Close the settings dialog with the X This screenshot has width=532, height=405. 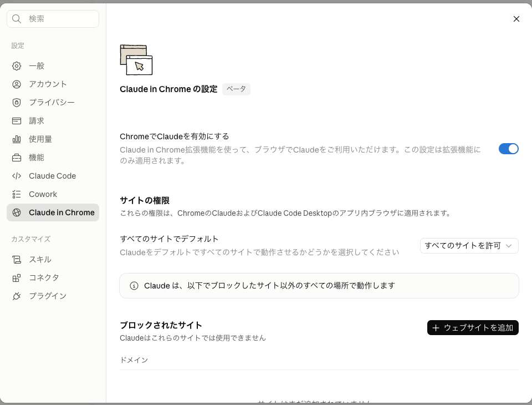coord(516,19)
